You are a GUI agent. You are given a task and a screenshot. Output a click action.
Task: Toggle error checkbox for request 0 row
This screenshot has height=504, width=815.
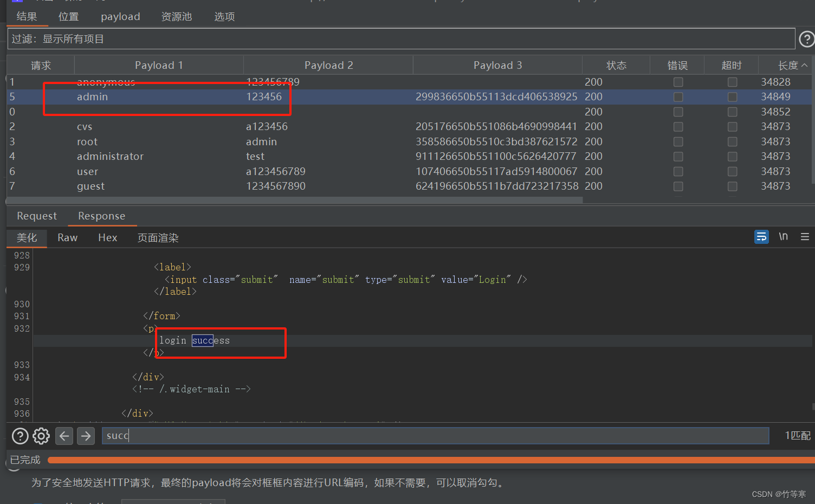(678, 112)
